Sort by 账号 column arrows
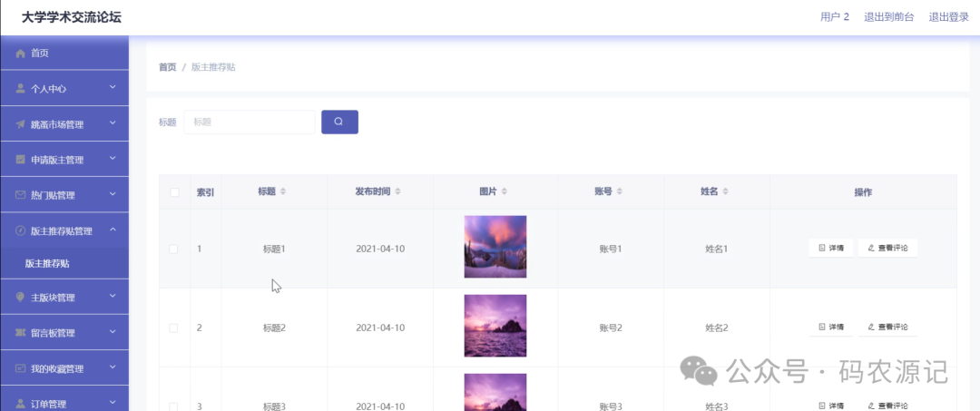Image resolution: width=980 pixels, height=411 pixels. coord(620,191)
